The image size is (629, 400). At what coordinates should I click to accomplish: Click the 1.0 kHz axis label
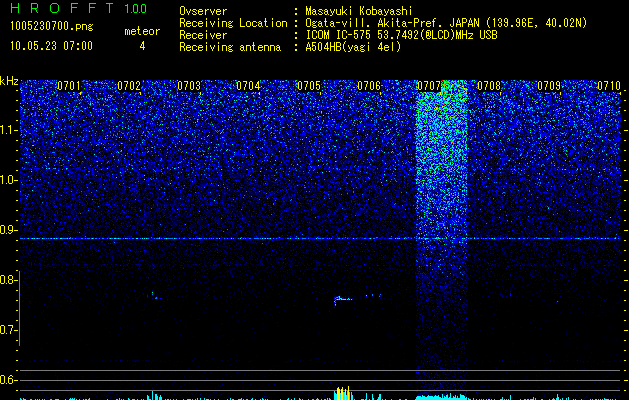coord(8,180)
